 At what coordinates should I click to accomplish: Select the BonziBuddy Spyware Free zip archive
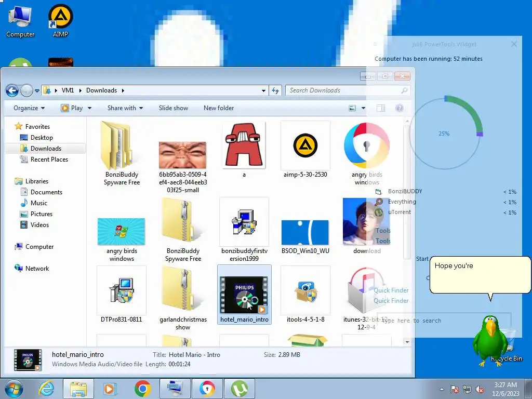click(x=183, y=230)
